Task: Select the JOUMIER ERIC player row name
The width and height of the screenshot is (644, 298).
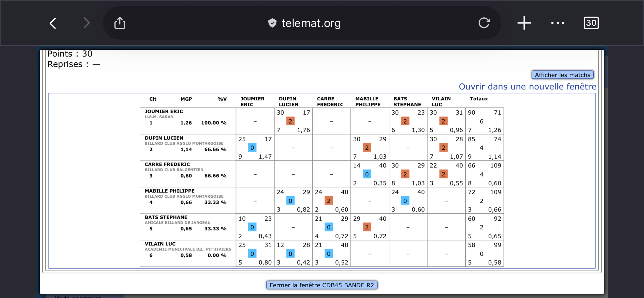Action: point(164,111)
